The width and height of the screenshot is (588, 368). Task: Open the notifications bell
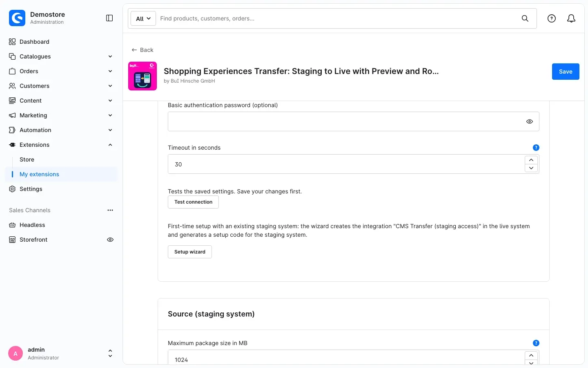(x=571, y=18)
